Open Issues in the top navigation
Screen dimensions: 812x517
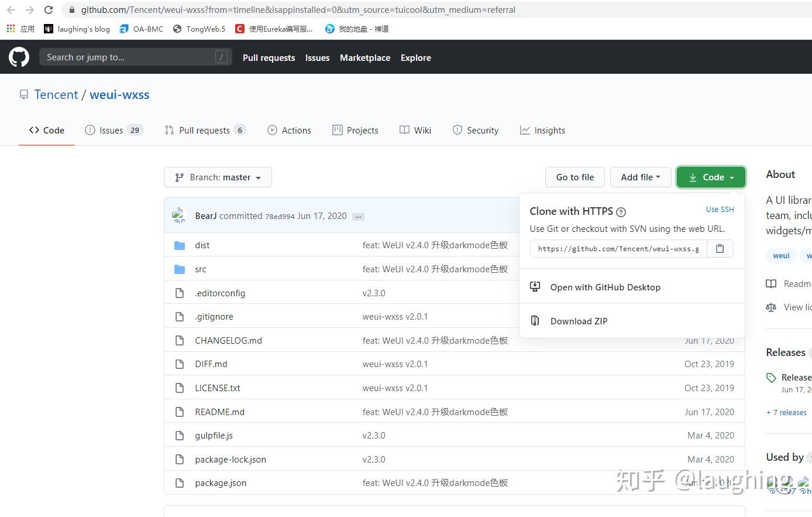point(317,58)
